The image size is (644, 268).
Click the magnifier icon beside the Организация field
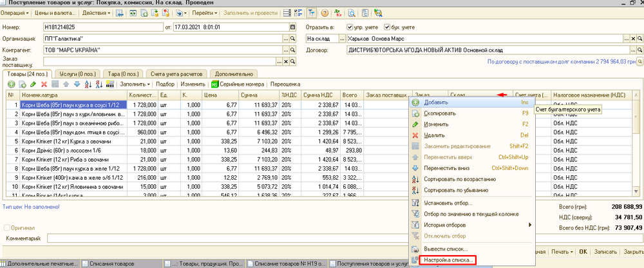[x=292, y=38]
